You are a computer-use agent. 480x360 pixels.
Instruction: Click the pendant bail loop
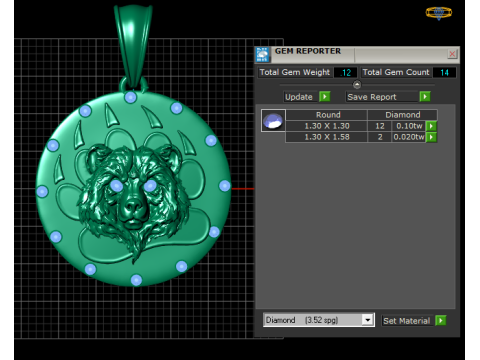click(x=133, y=47)
